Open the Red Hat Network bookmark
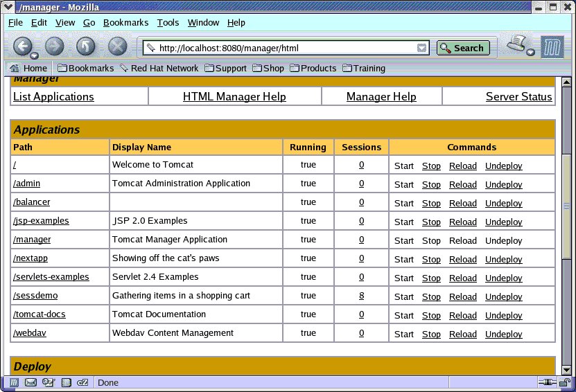The width and height of the screenshot is (576, 392). pyautogui.click(x=159, y=69)
